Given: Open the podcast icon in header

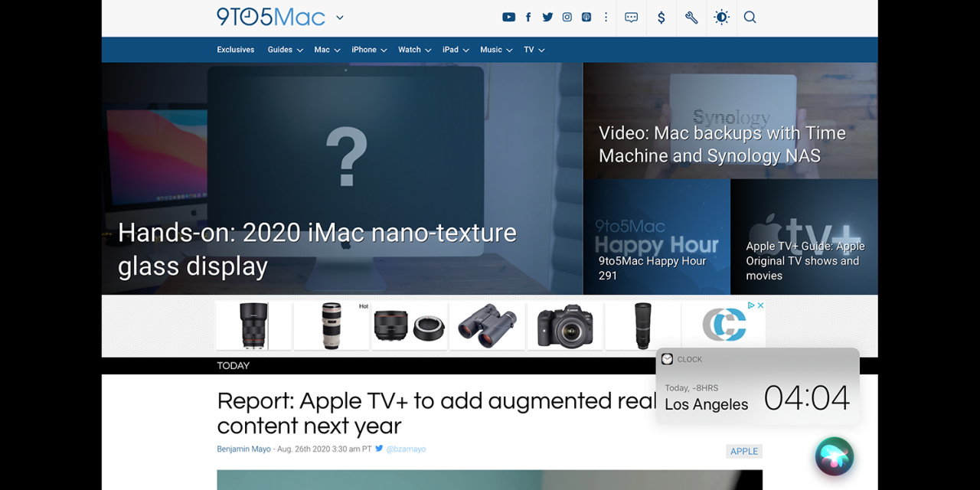Looking at the screenshot, I should coord(586,18).
